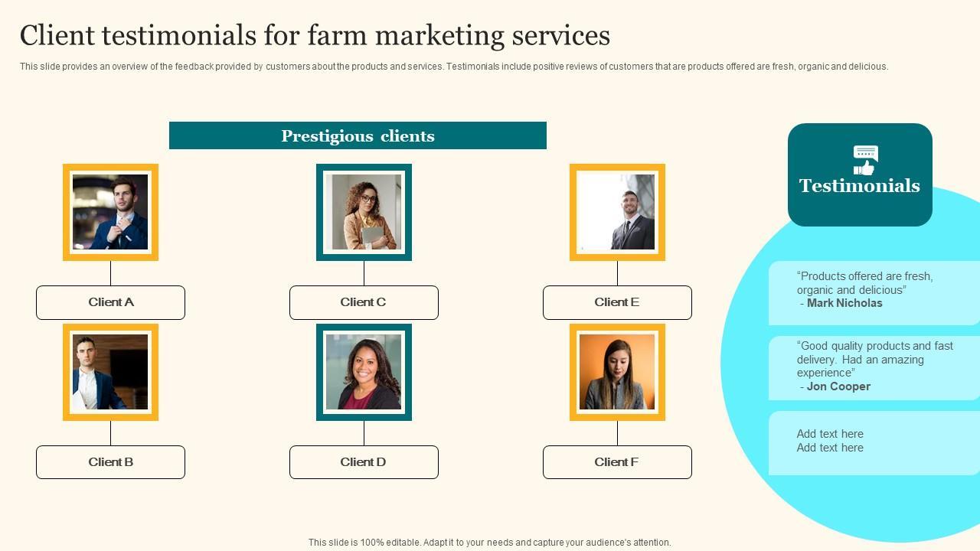
Task: Click Client D's smiling portrait
Action: click(x=364, y=372)
